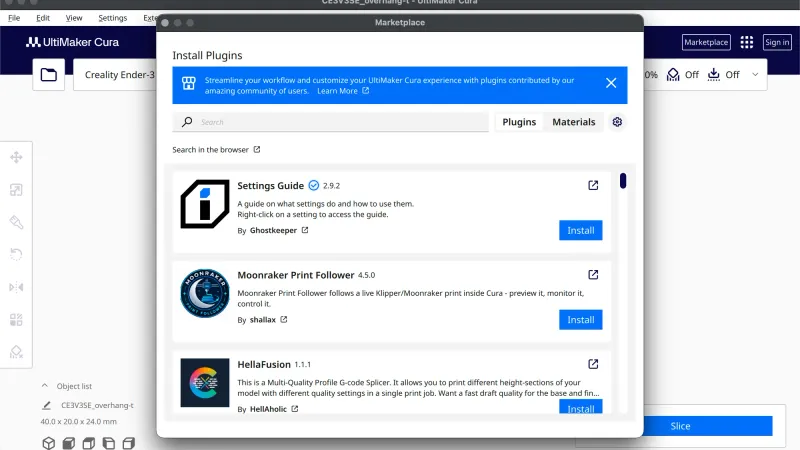Open Moonraker Print Follower page externally
Image resolution: width=800 pixels, height=450 pixels.
click(593, 274)
